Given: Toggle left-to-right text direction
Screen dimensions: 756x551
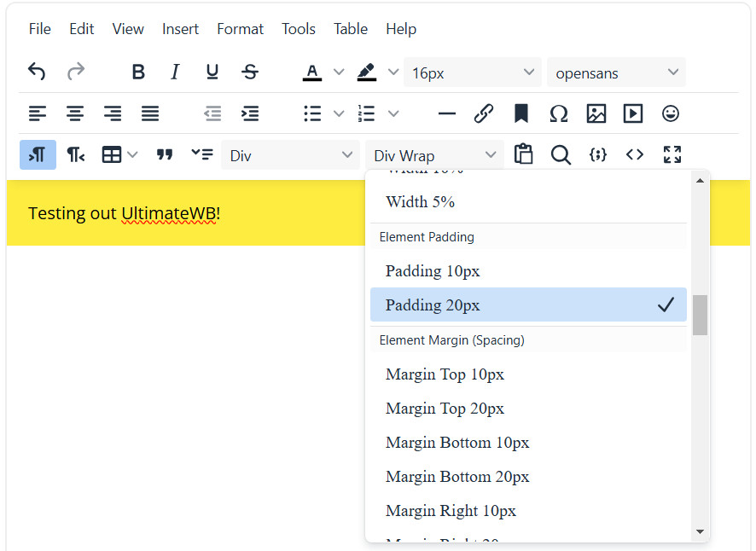Looking at the screenshot, I should (38, 154).
